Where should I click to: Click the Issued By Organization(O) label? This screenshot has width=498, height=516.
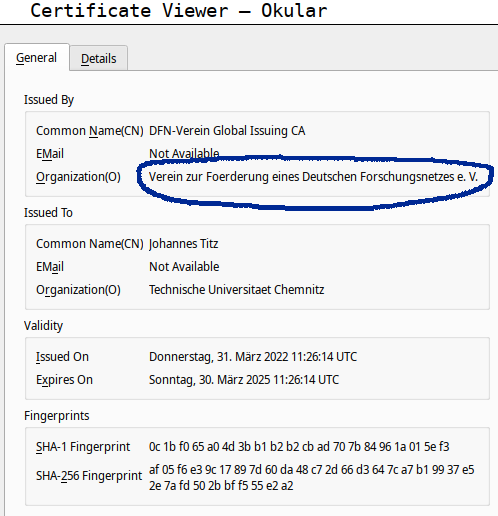tap(78, 177)
